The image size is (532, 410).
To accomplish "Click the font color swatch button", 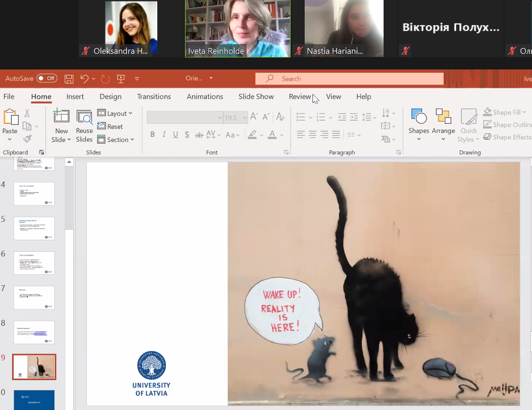I will (272, 135).
